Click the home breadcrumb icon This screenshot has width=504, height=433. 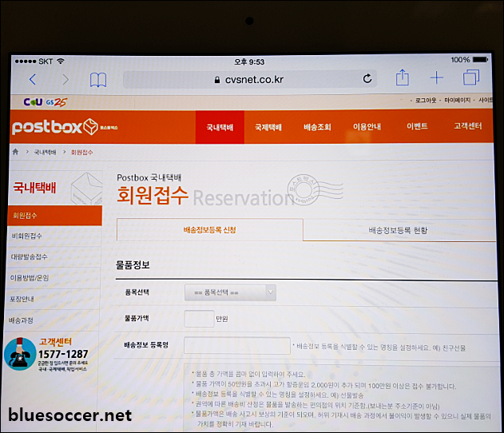tap(15, 152)
